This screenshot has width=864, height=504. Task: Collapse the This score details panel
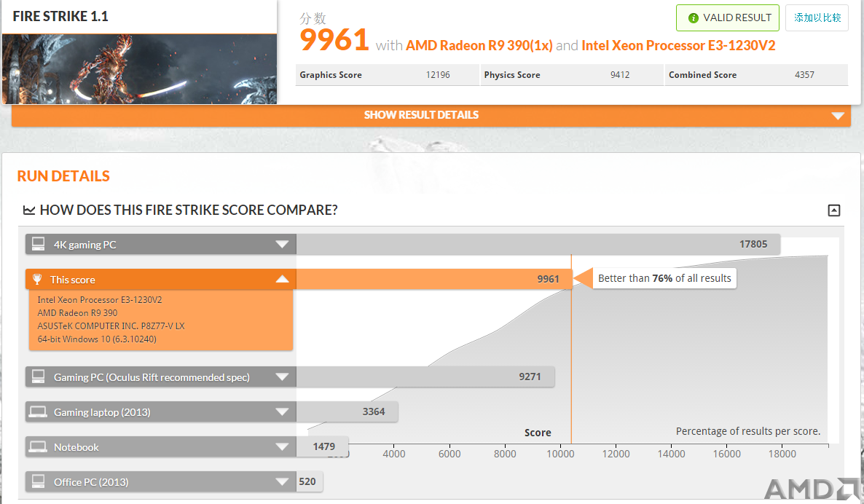[282, 279]
